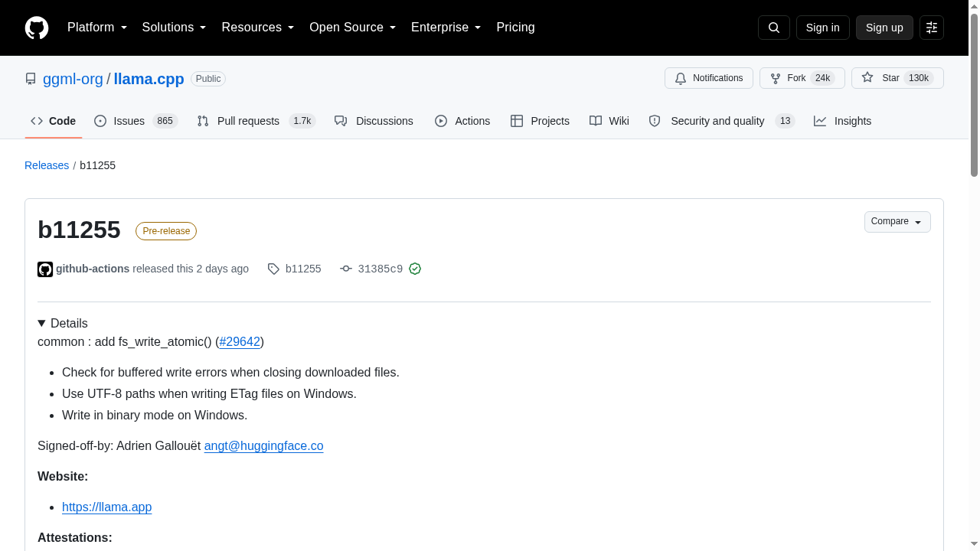
Task: Click the github-actions avatar icon
Action: point(45,269)
